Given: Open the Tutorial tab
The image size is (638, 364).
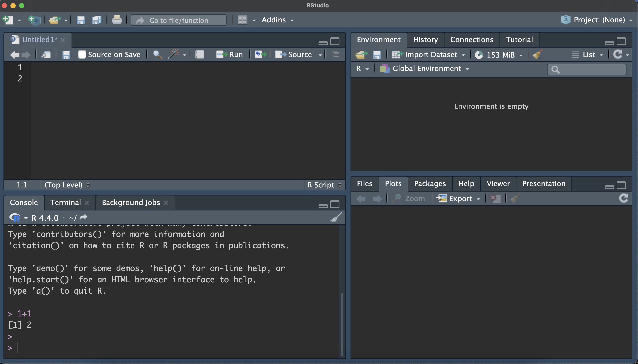Looking at the screenshot, I should tap(519, 40).
